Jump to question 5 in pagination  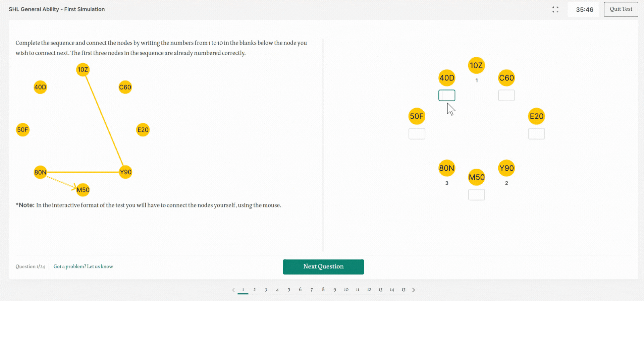click(289, 290)
